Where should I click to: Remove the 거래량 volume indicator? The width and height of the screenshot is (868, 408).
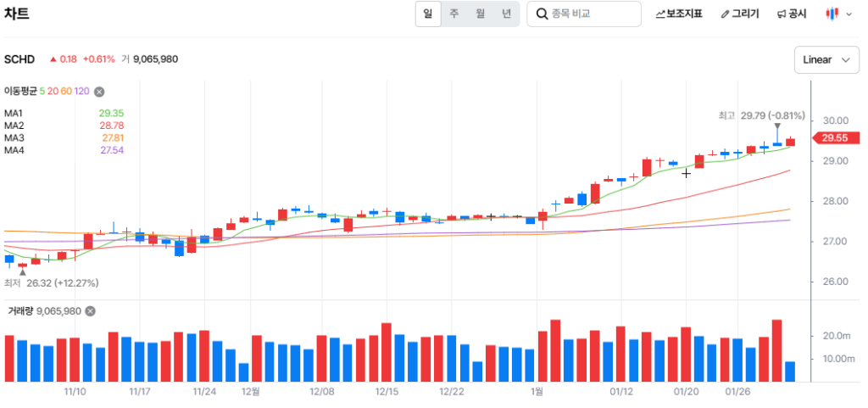90,311
